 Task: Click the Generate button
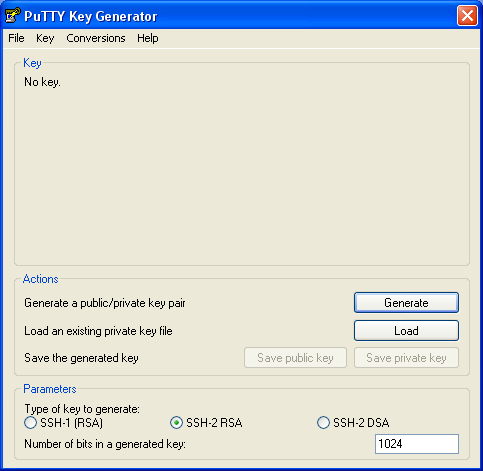(406, 303)
